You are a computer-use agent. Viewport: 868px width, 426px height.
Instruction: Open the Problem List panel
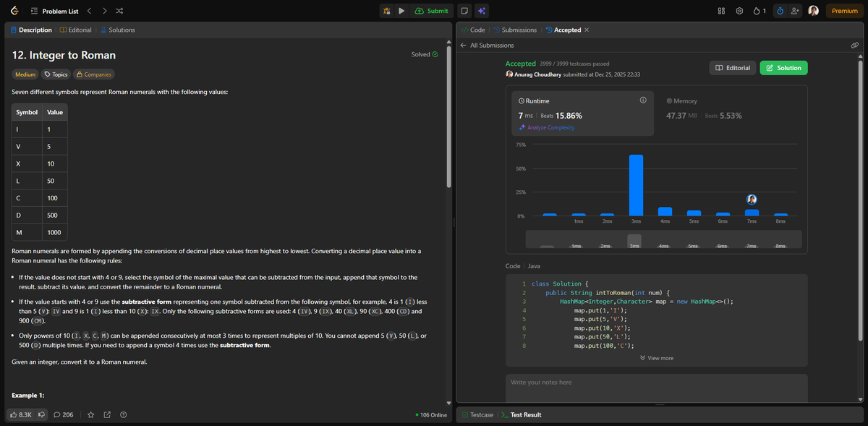tap(54, 11)
